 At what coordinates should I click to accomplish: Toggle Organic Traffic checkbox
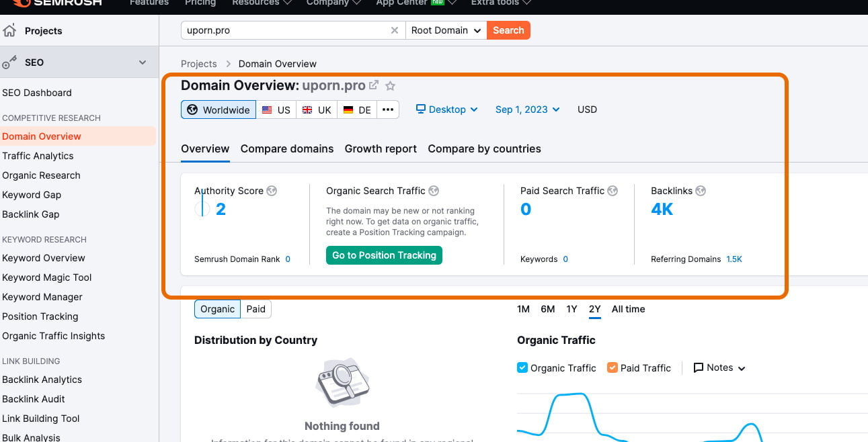click(522, 367)
